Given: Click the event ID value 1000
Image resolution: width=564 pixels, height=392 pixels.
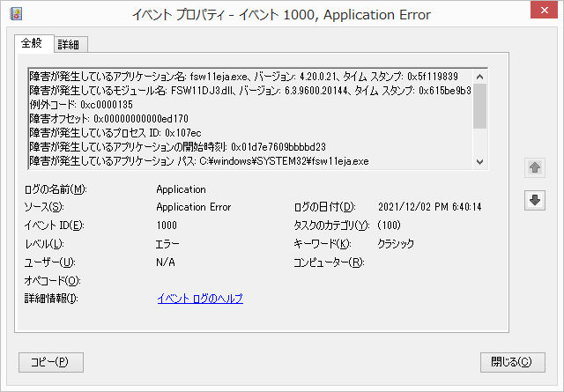Looking at the screenshot, I should pyautogui.click(x=167, y=226).
